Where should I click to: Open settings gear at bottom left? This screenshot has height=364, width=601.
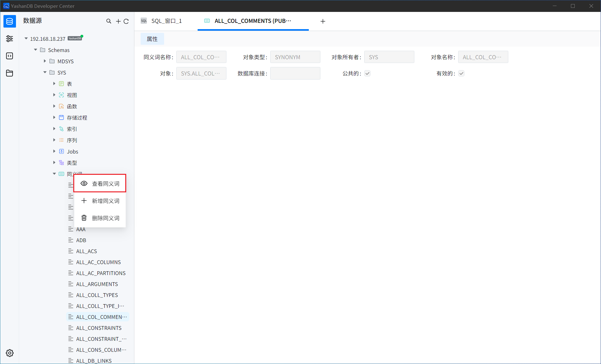10,353
